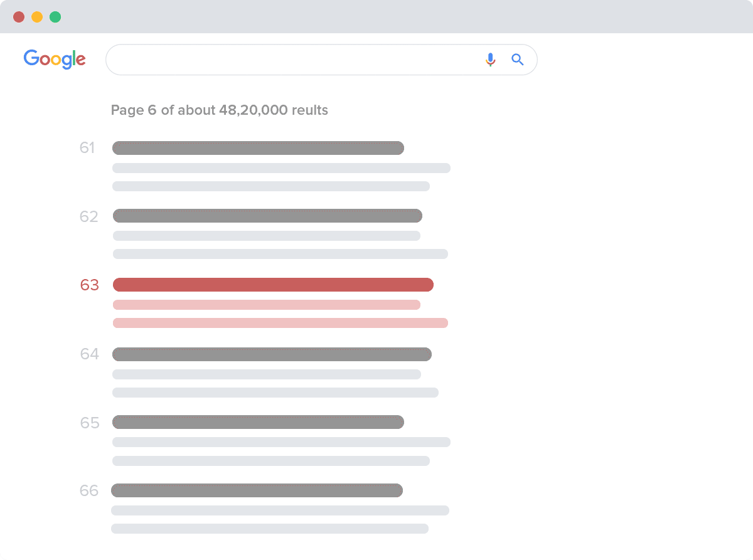The image size is (753, 560).
Task: Select the first pink snippet line of result 63
Action: point(266,305)
